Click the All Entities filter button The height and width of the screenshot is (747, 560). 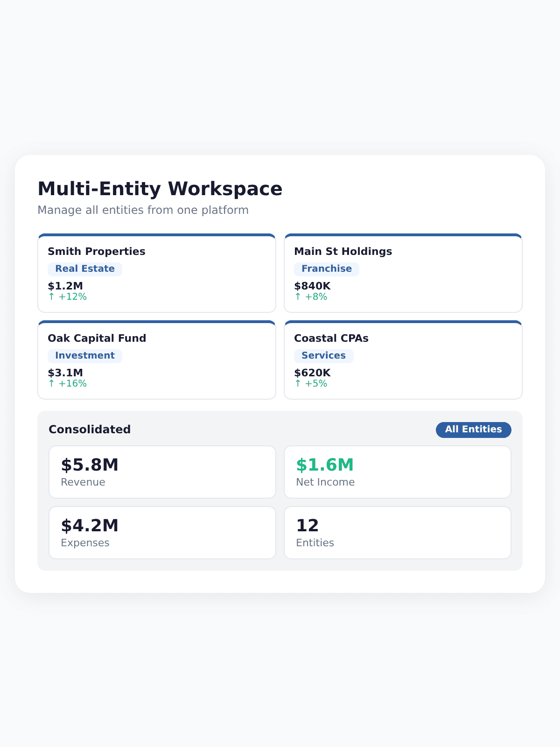pos(474,430)
